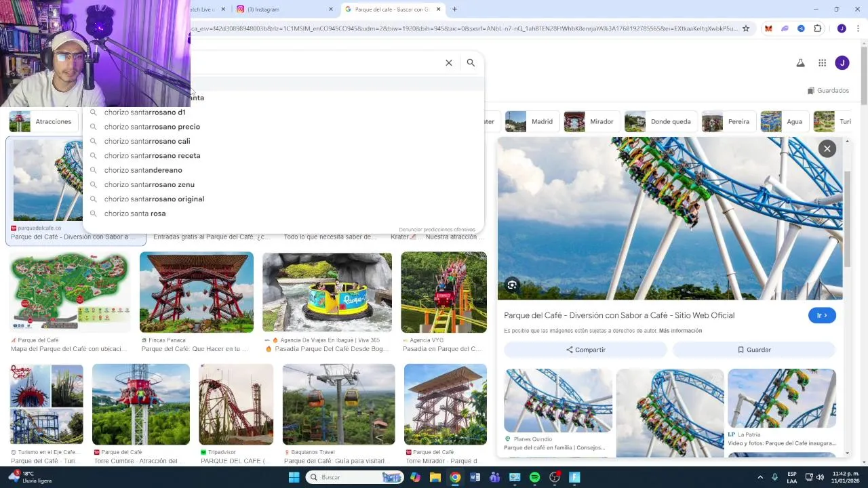Open the Chrome profile avatar in the toolbar

click(x=842, y=28)
